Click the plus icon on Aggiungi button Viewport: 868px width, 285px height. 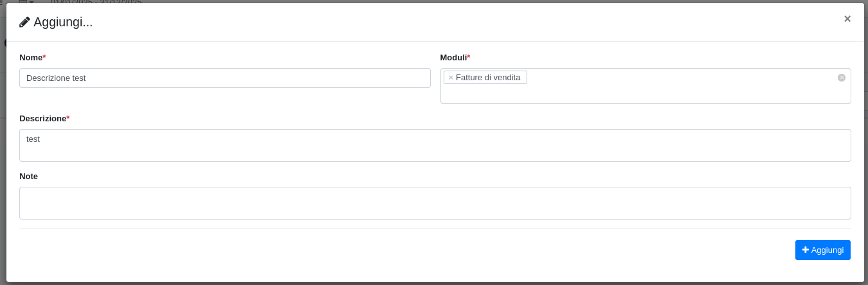point(805,250)
